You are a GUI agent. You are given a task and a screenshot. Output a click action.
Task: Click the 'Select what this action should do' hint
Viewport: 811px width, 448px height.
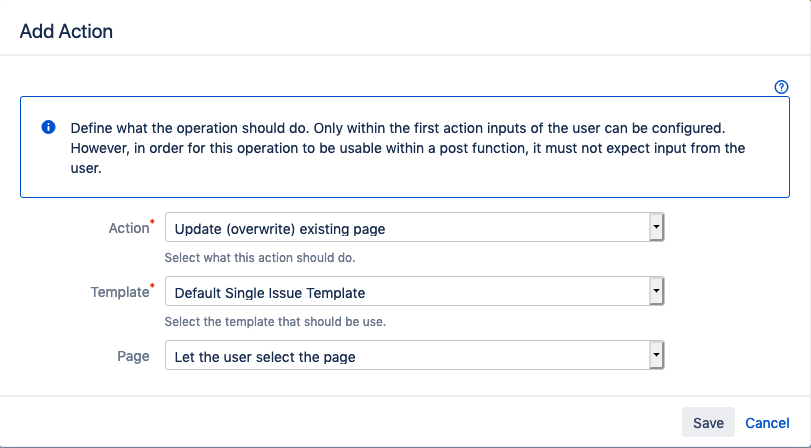coord(260,258)
